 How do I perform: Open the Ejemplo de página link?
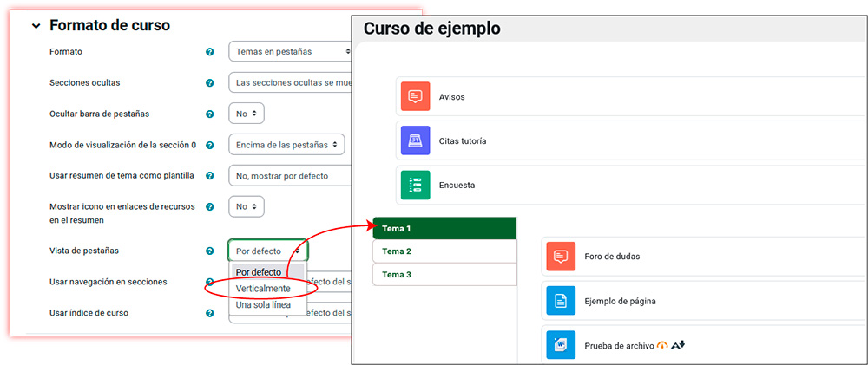tap(620, 302)
